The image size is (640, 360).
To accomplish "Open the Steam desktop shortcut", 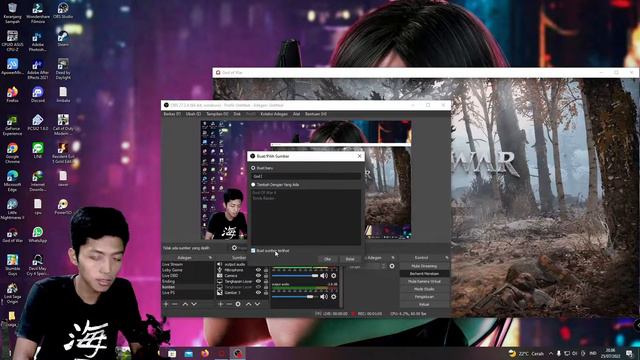I will (x=63, y=39).
